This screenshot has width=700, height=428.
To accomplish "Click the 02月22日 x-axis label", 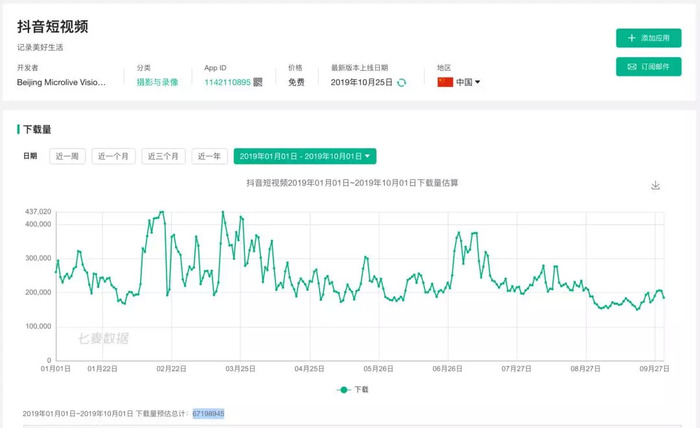I will point(171,369).
